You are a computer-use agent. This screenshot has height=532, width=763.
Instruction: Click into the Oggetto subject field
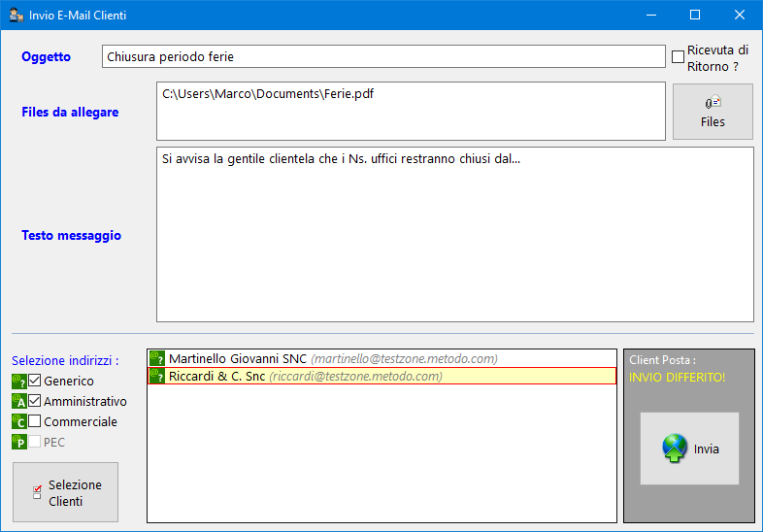pyautogui.click(x=382, y=56)
